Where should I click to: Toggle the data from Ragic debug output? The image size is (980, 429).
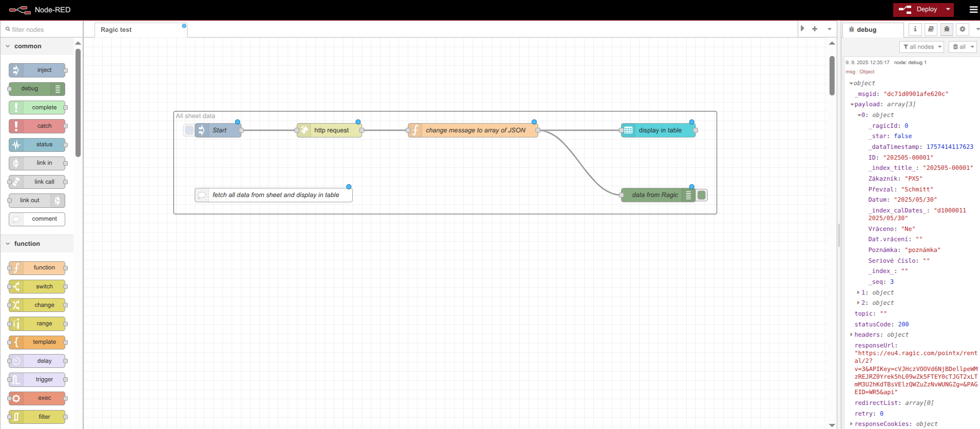click(702, 195)
